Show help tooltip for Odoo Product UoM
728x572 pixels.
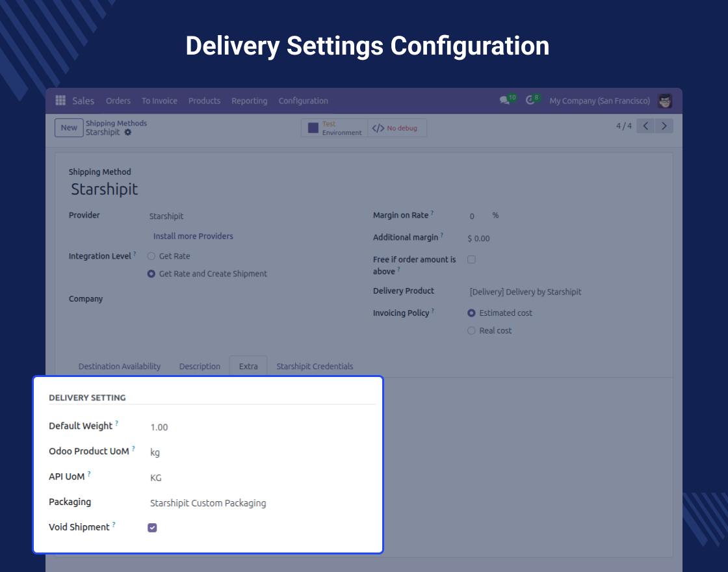[133, 448]
